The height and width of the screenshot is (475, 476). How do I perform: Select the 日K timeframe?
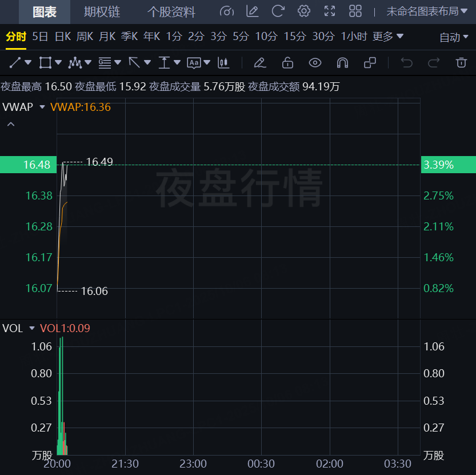(x=63, y=37)
